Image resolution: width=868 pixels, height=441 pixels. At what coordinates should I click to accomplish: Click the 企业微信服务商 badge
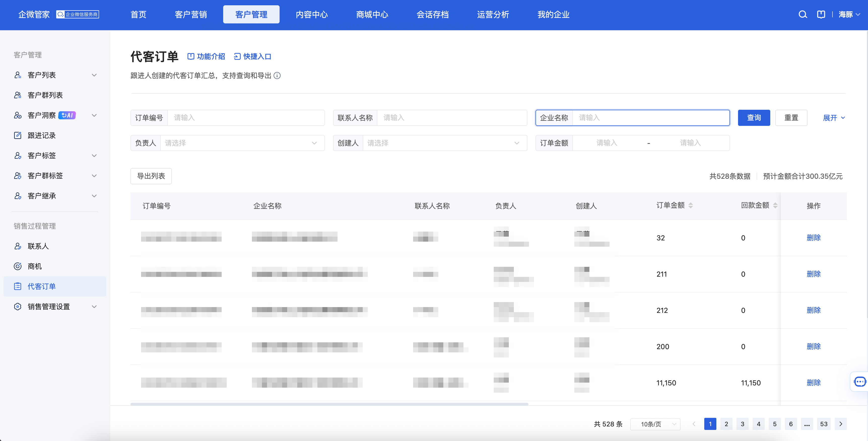tap(78, 15)
